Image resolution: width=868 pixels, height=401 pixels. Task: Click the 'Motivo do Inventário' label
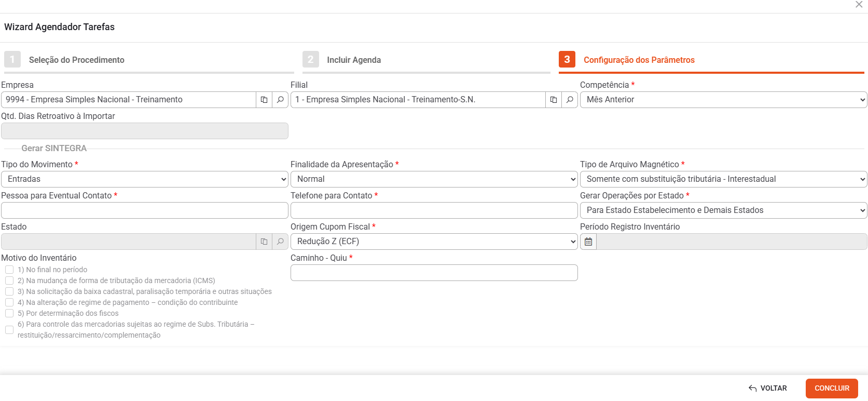39,258
